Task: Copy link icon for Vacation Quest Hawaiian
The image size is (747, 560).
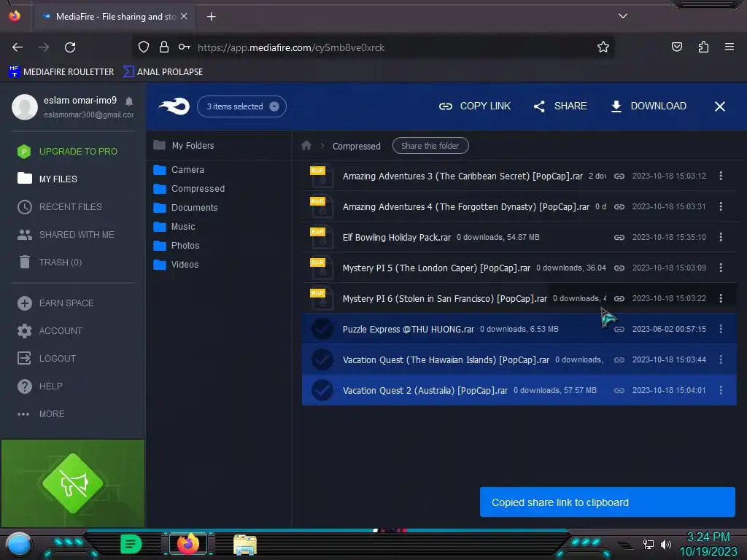Action: [619, 360]
